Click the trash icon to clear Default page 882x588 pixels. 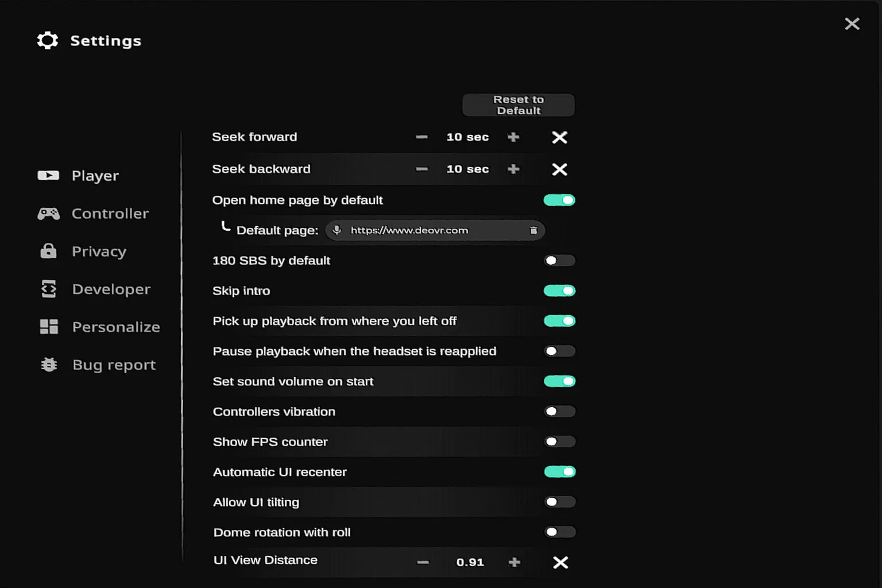(x=533, y=230)
